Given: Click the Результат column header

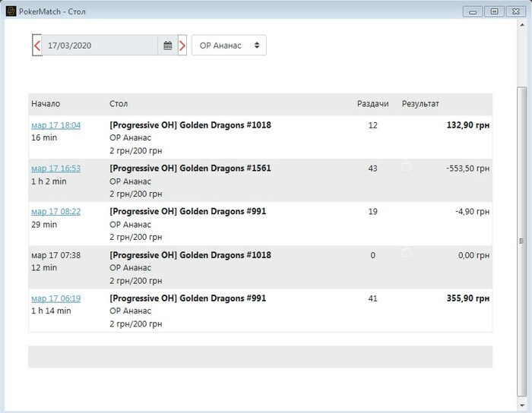Looking at the screenshot, I should pos(420,104).
